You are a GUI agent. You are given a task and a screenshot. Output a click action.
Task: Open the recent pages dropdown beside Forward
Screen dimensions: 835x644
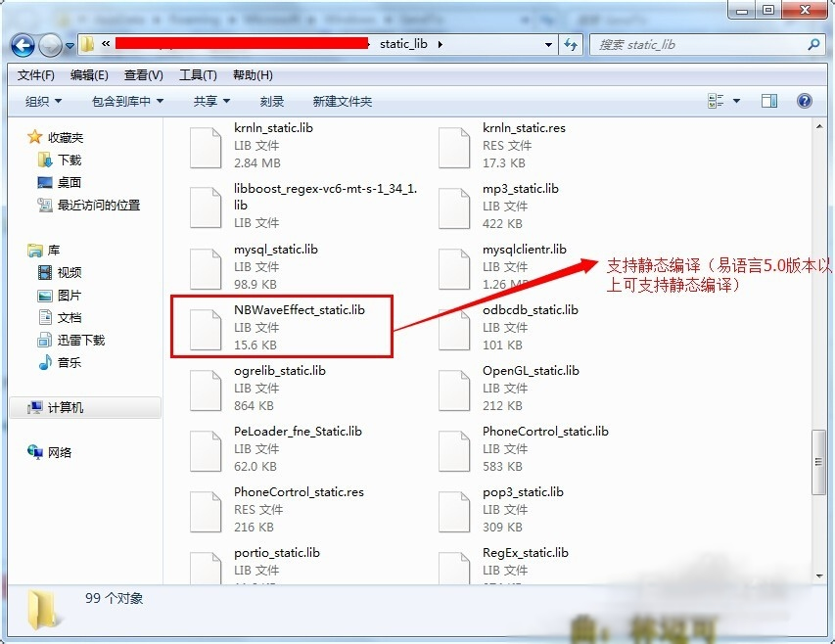pyautogui.click(x=70, y=46)
